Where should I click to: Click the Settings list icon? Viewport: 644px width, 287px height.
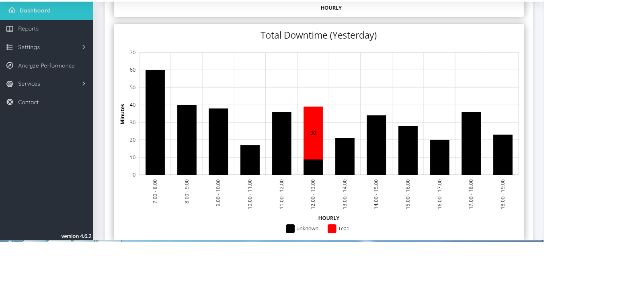tap(10, 47)
